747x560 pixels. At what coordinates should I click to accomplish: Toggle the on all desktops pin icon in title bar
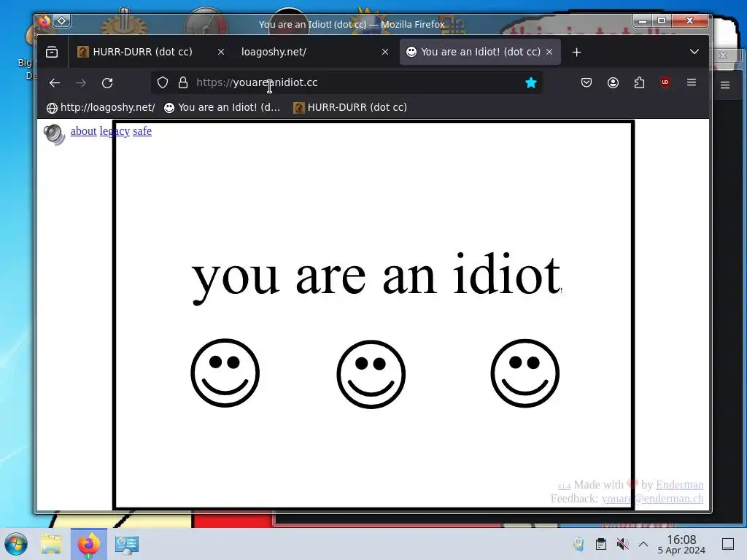(x=62, y=21)
